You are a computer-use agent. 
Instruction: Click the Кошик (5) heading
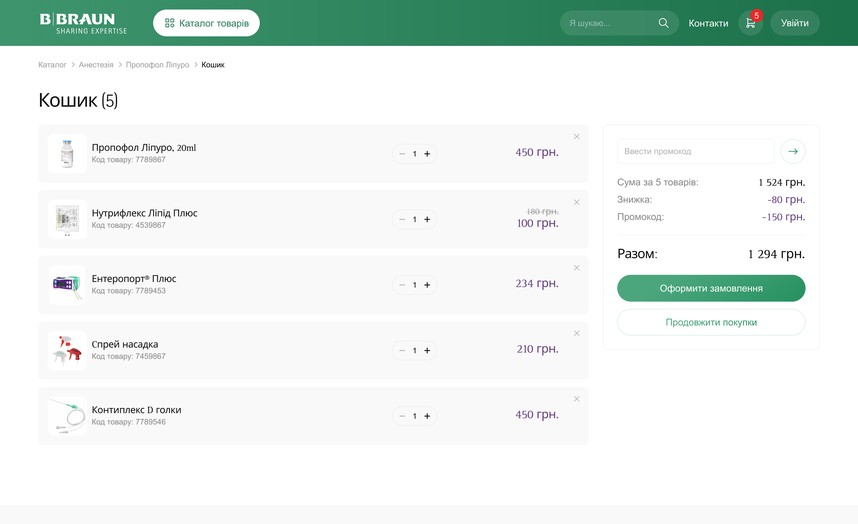(78, 100)
